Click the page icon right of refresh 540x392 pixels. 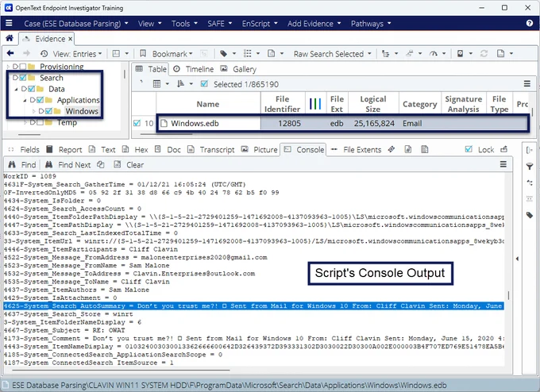501,54
